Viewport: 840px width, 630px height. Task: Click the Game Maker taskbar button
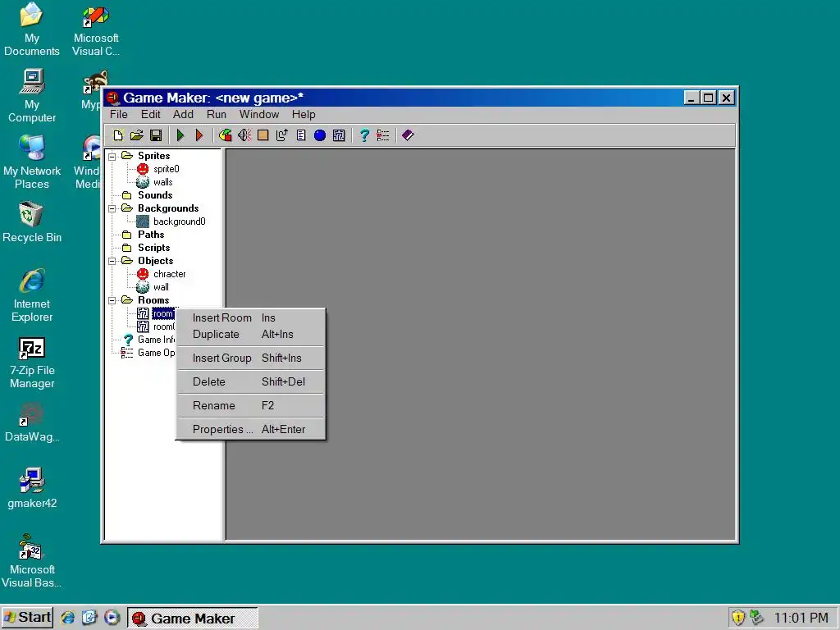(192, 619)
